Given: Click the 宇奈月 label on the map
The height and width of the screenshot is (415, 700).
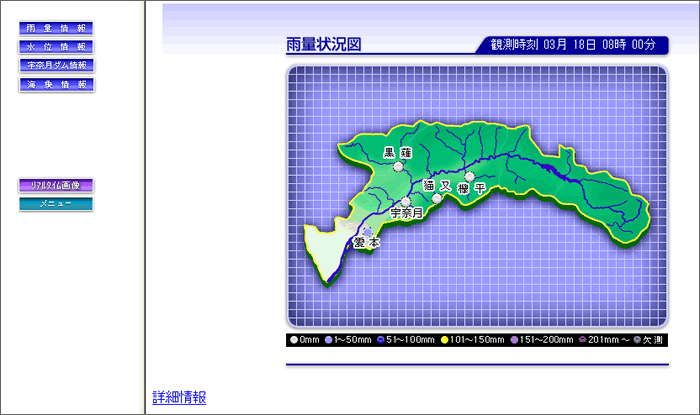Looking at the screenshot, I should pos(406,213).
